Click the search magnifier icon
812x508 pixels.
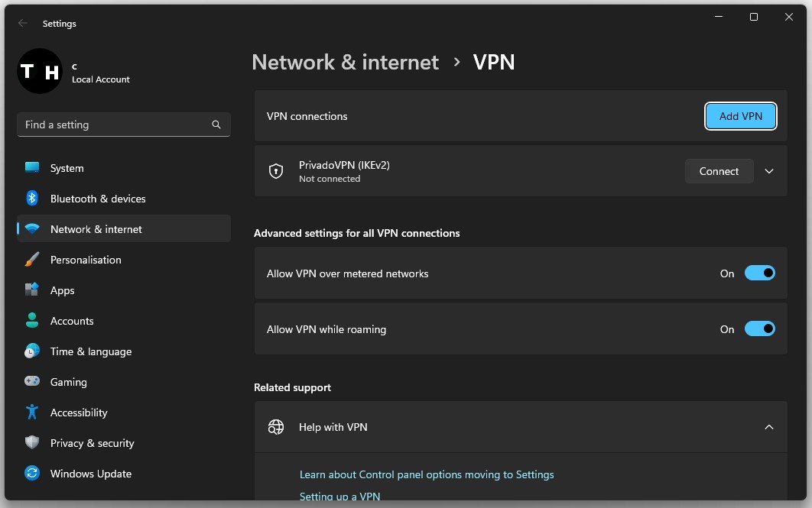click(x=216, y=125)
